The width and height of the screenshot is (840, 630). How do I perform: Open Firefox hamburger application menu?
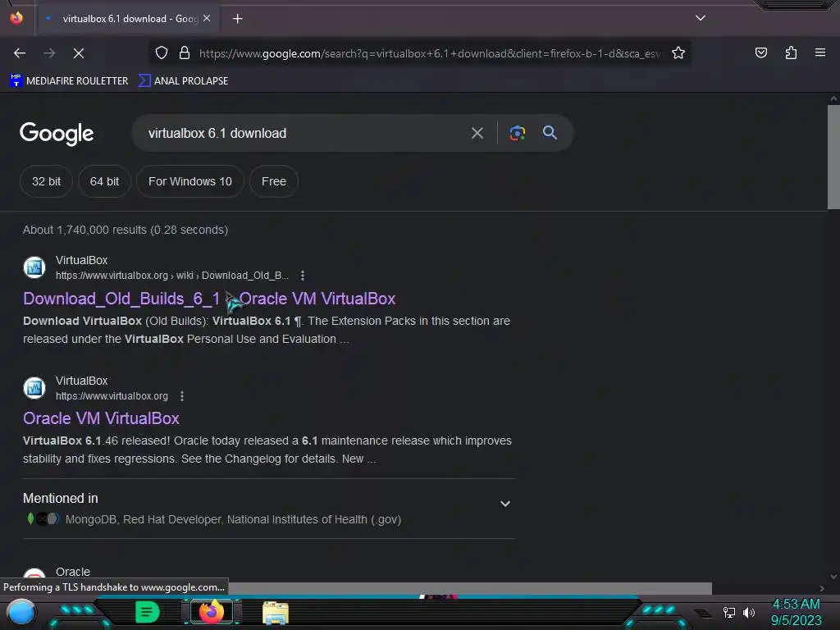point(820,53)
